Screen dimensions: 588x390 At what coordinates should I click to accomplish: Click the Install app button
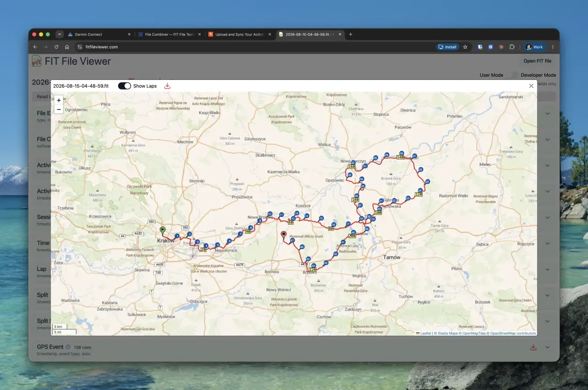(x=447, y=47)
